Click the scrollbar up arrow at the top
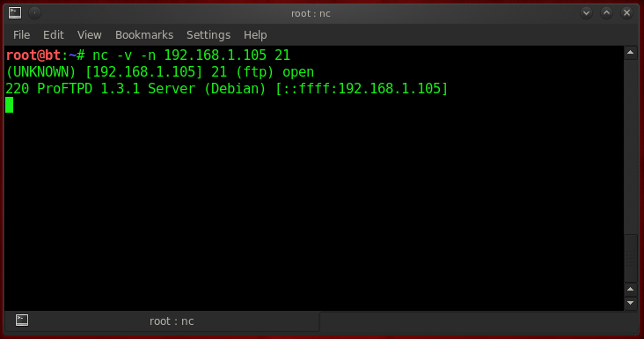This screenshot has height=339, width=644. point(631,53)
